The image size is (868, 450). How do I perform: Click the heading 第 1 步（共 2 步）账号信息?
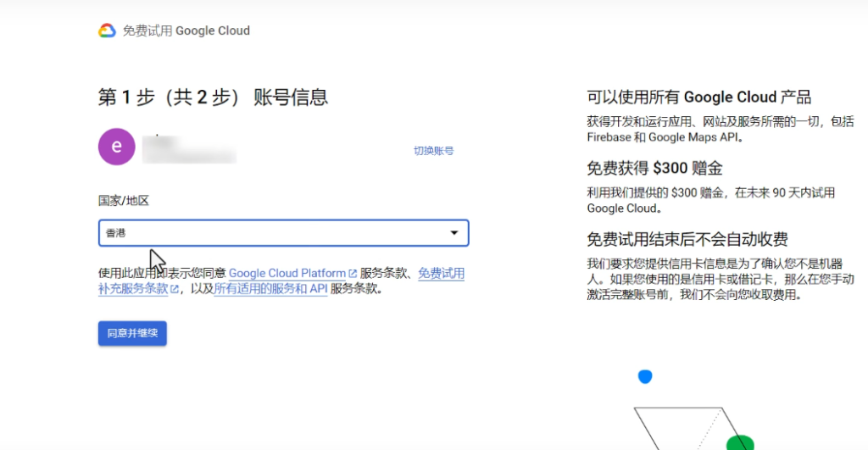[213, 97]
